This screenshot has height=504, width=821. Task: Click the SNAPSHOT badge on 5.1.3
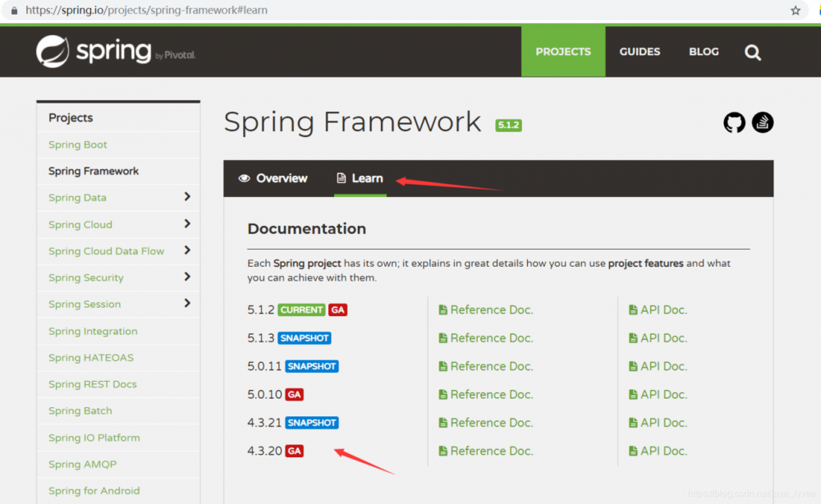(305, 338)
